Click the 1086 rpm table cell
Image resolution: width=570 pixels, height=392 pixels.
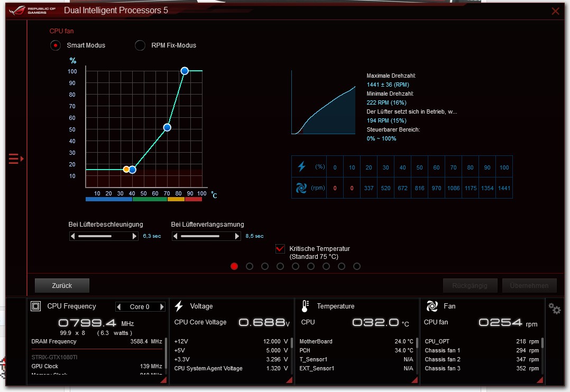pyautogui.click(x=453, y=188)
